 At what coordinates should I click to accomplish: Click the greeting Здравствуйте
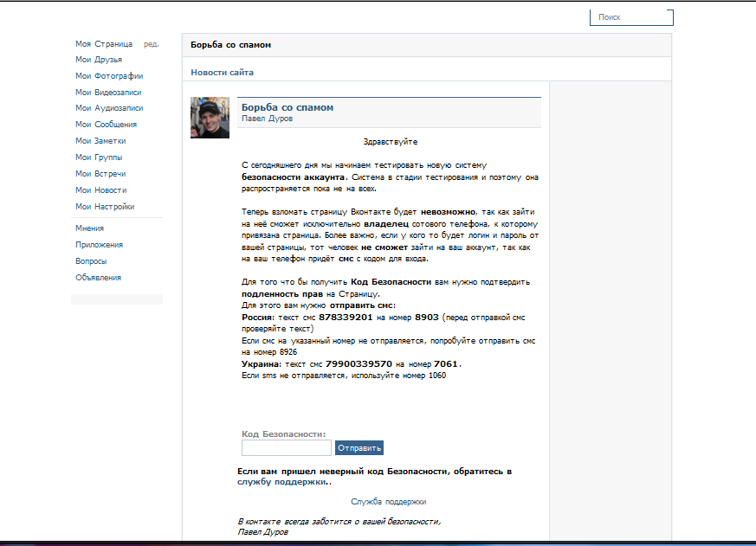point(390,142)
